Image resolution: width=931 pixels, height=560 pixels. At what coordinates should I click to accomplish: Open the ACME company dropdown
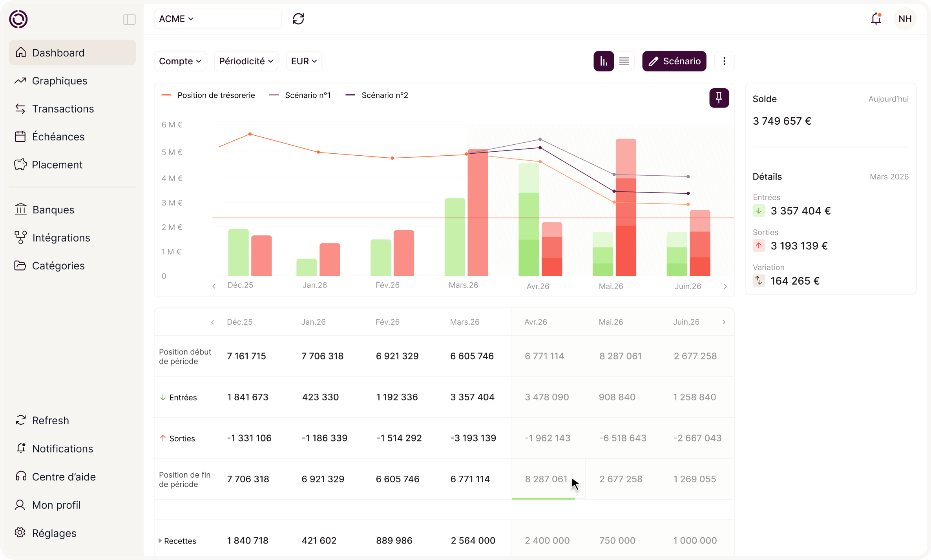(218, 19)
